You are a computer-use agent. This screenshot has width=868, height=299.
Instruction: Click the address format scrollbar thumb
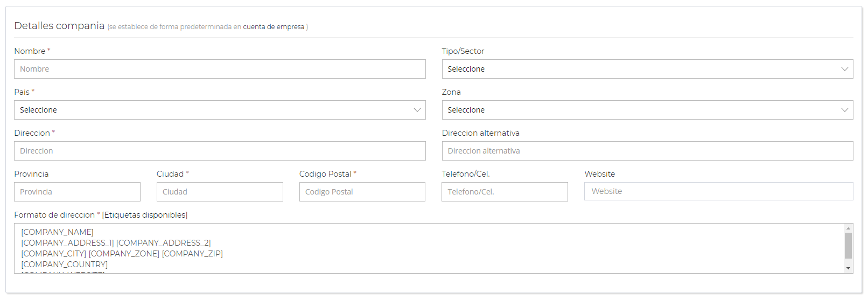point(849,246)
